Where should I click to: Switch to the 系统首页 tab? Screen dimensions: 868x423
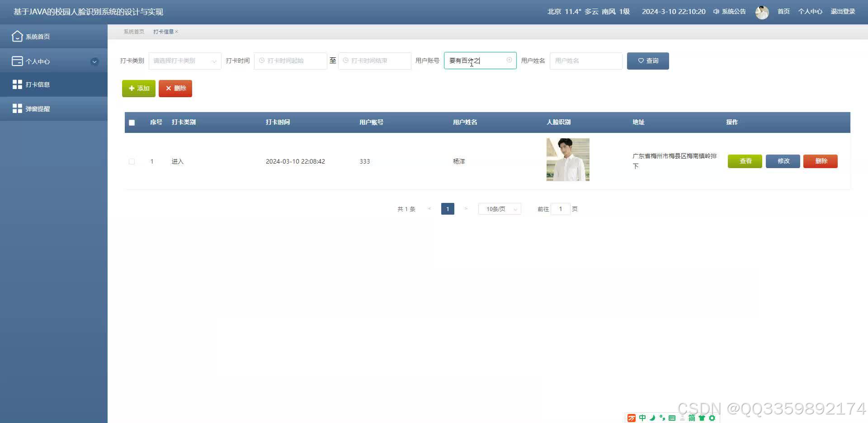pyautogui.click(x=134, y=32)
